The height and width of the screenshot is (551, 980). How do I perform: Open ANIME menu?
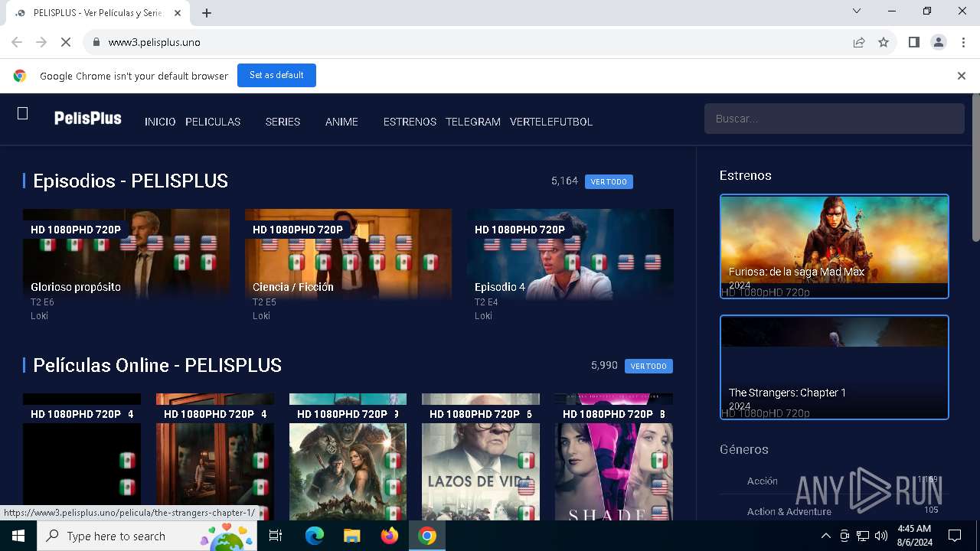[341, 122]
